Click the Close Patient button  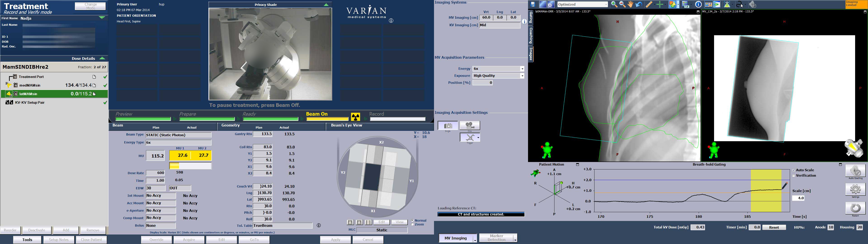91,239
